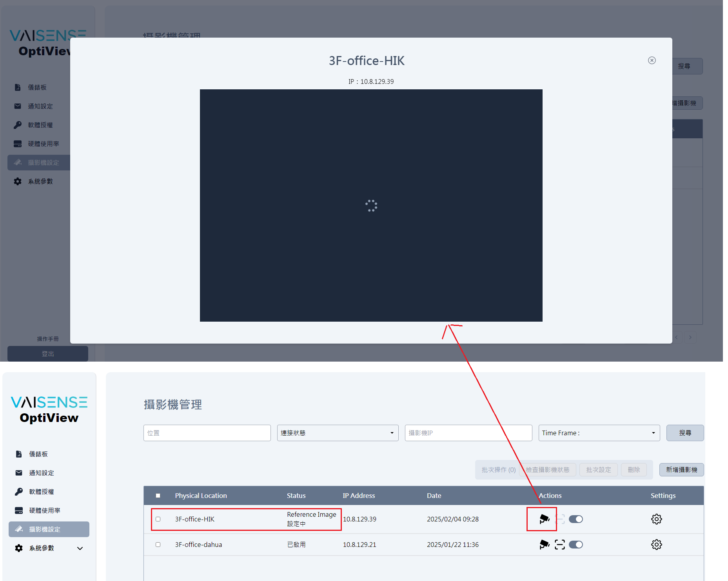This screenshot has width=728, height=581.
Task: Toggle the enable switch for 3F-office-dahua
Action: tap(576, 545)
